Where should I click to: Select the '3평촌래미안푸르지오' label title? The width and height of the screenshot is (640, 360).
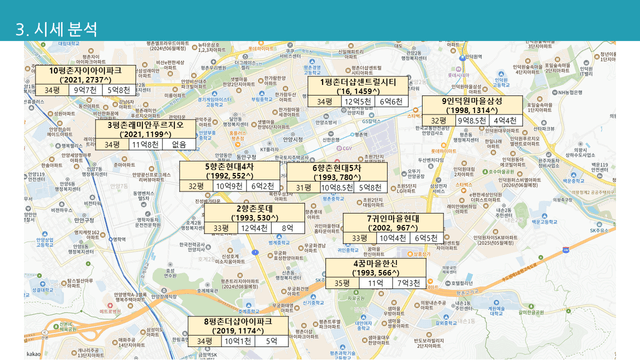coord(145,124)
